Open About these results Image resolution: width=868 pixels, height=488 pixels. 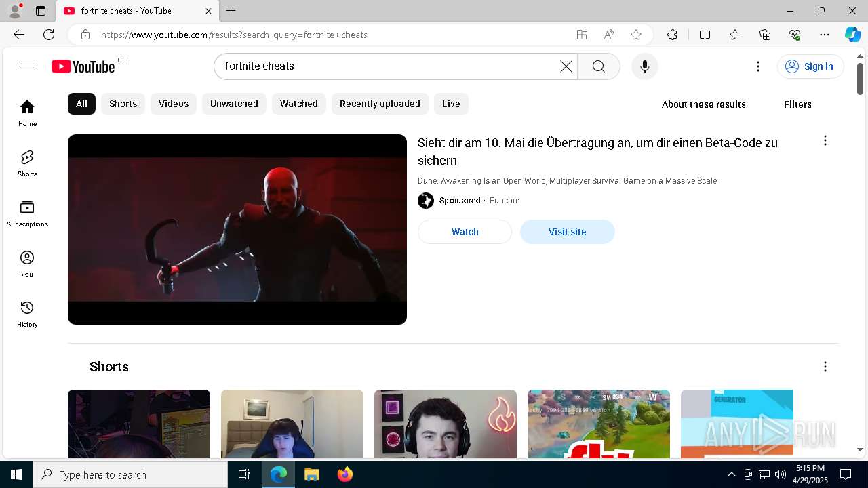pos(704,104)
